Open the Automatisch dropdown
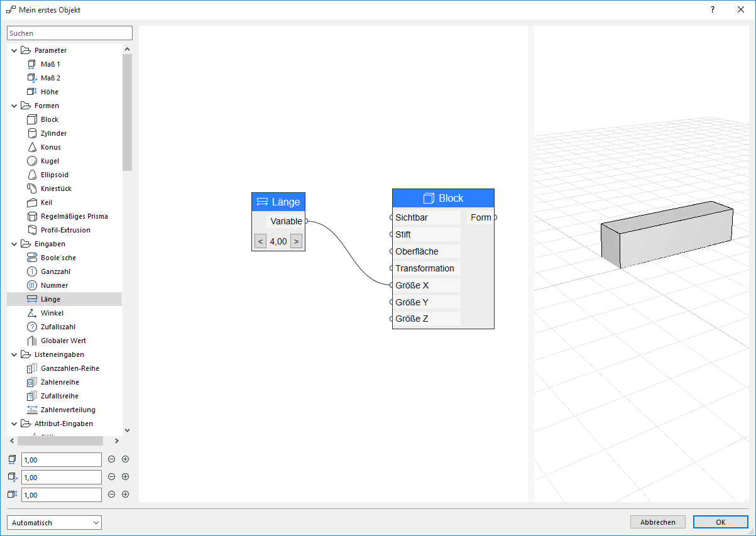 54,522
